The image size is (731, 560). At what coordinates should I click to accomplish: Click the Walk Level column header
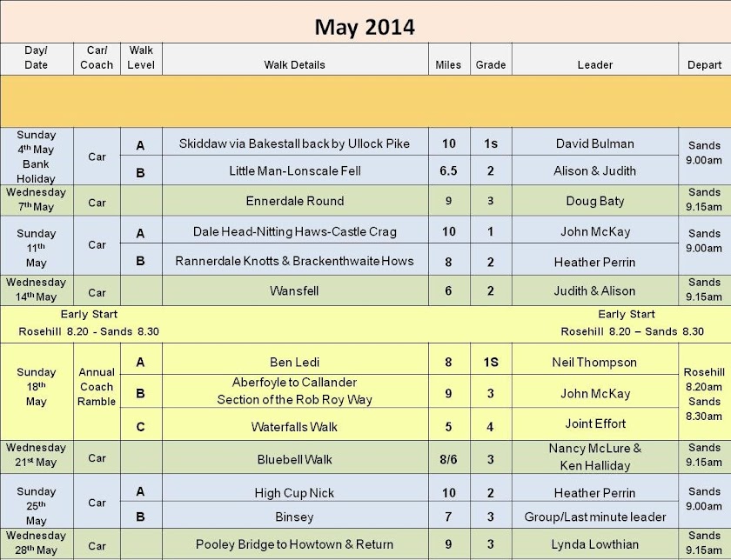140,58
